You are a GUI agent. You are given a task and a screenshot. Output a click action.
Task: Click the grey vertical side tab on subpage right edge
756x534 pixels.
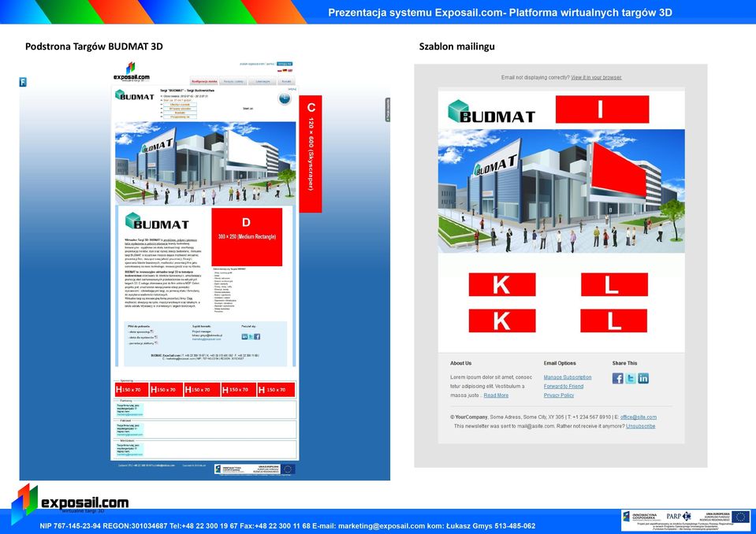click(388, 109)
